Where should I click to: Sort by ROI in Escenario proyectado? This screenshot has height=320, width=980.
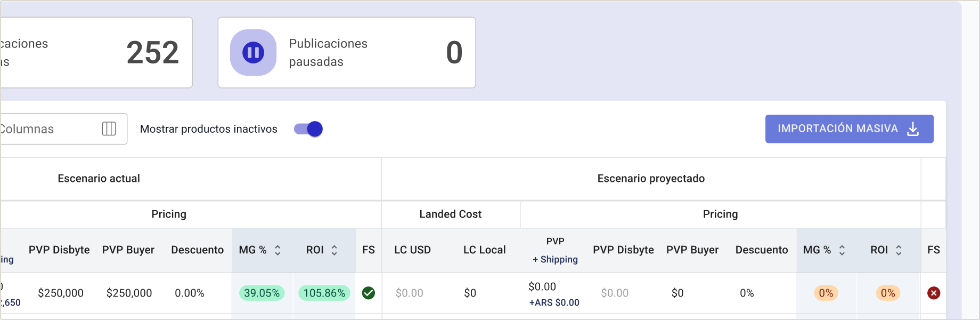(899, 250)
